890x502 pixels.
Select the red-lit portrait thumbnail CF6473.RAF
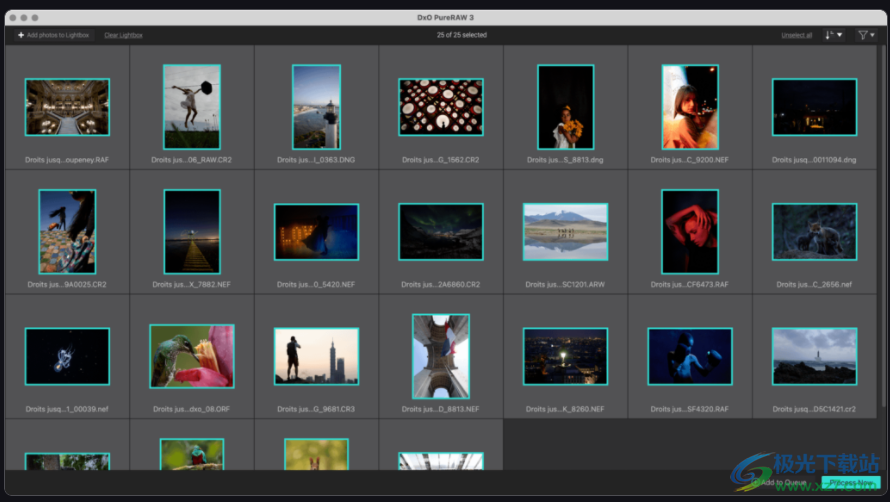690,232
